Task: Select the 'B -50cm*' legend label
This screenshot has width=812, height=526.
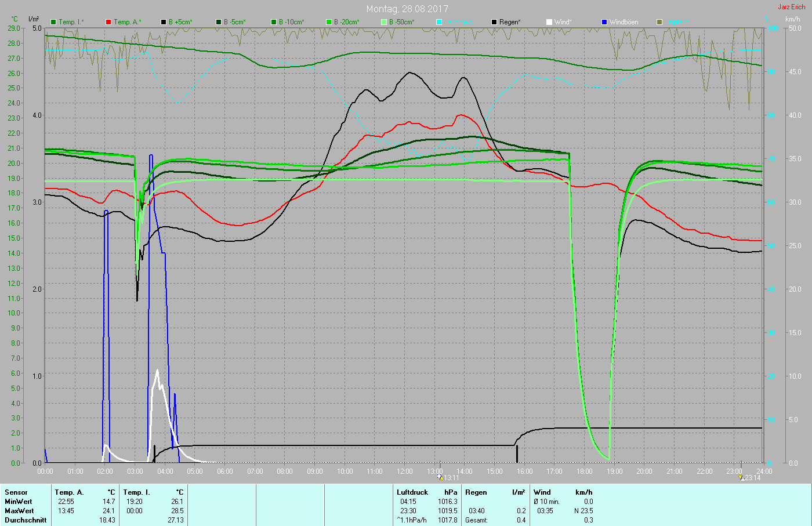Action: [x=402, y=22]
